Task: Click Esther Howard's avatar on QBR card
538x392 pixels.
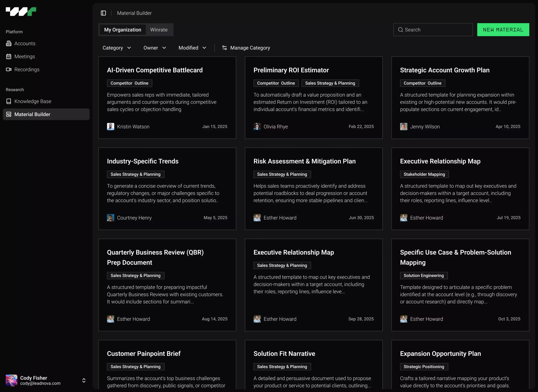Action: click(x=111, y=319)
